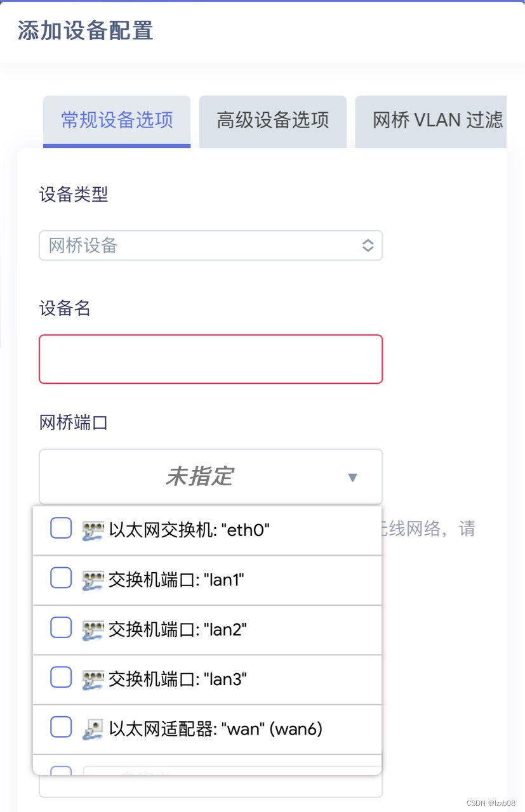Click the wan Ethernet adapter icon

pyautogui.click(x=93, y=730)
